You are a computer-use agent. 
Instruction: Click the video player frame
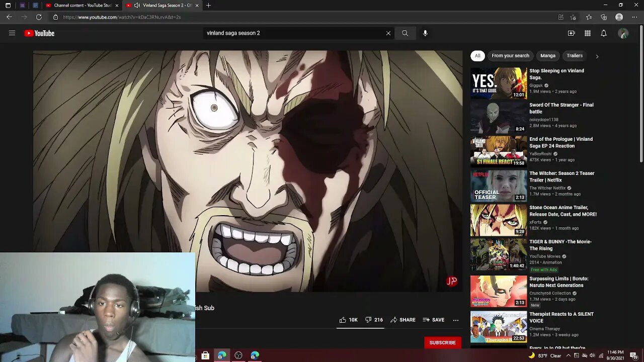click(248, 171)
